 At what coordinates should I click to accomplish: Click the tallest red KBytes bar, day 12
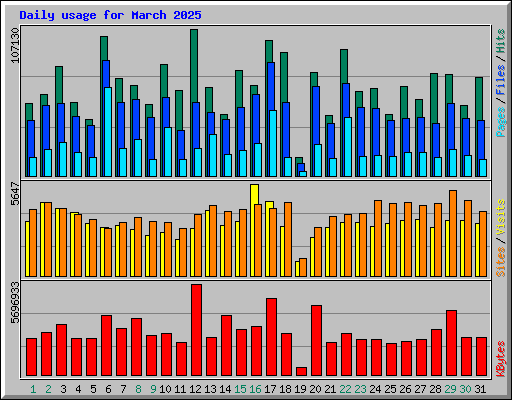[x=196, y=330]
